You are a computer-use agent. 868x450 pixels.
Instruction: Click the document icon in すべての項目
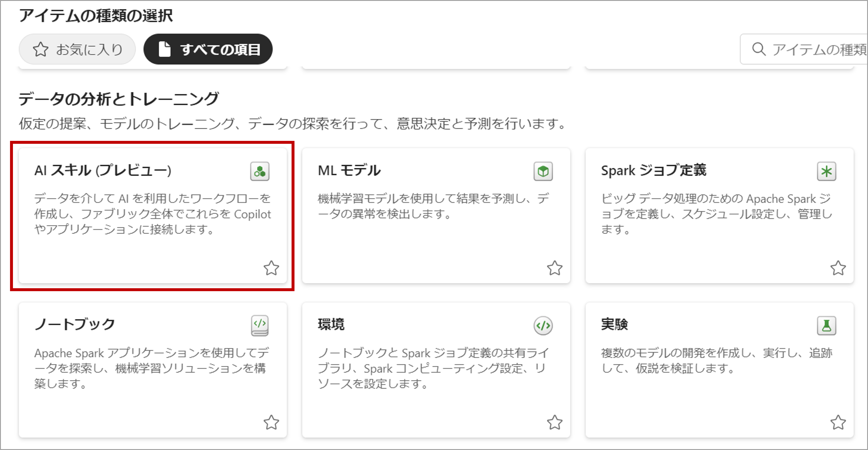pos(164,49)
